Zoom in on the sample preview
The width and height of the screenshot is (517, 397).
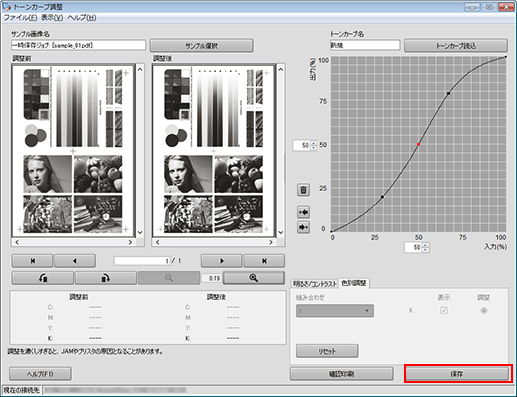(254, 278)
